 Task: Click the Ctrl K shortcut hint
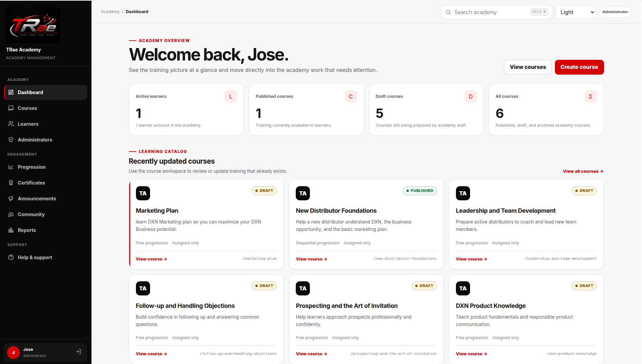tap(539, 12)
